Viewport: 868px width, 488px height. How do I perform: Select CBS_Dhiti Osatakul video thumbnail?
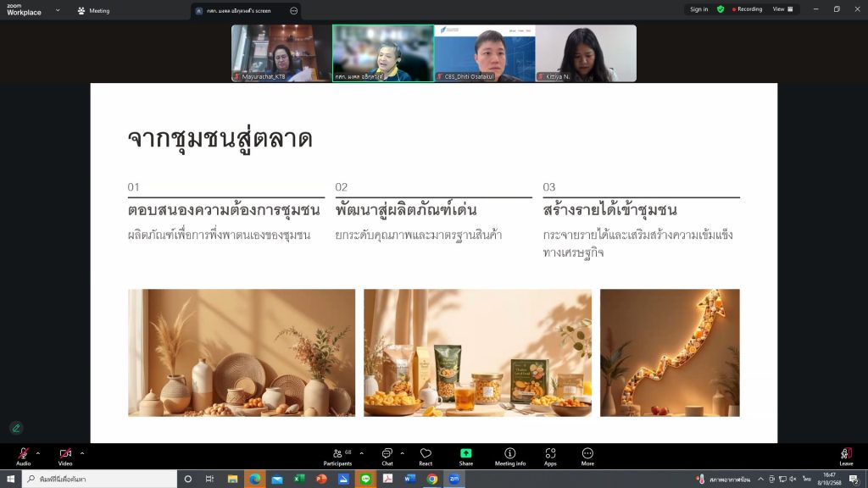click(x=484, y=53)
